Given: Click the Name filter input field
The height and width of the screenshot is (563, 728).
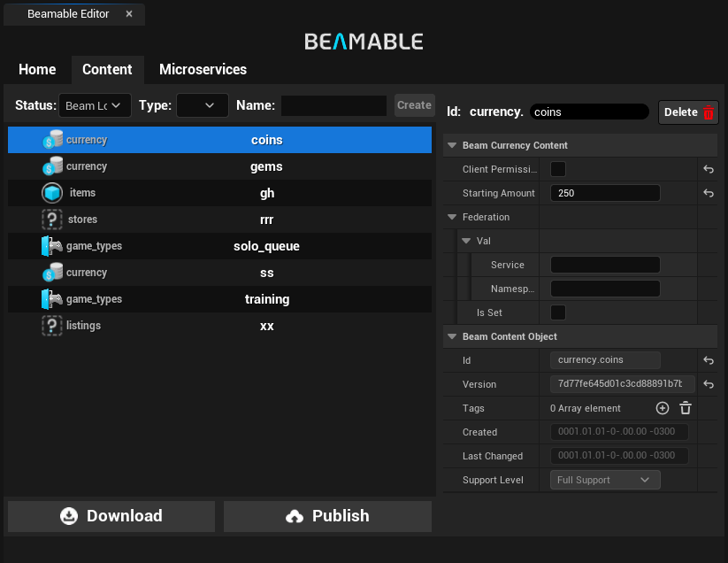Looking at the screenshot, I should click(x=333, y=105).
